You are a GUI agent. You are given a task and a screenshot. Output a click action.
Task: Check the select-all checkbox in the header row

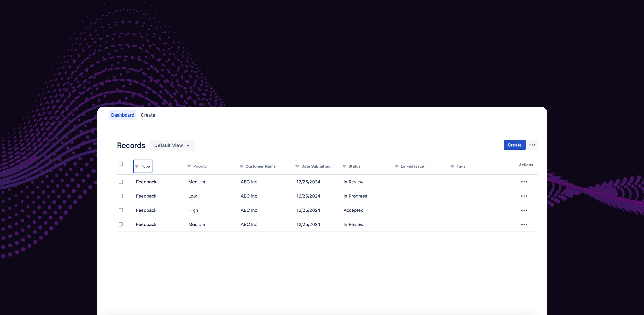(x=121, y=163)
